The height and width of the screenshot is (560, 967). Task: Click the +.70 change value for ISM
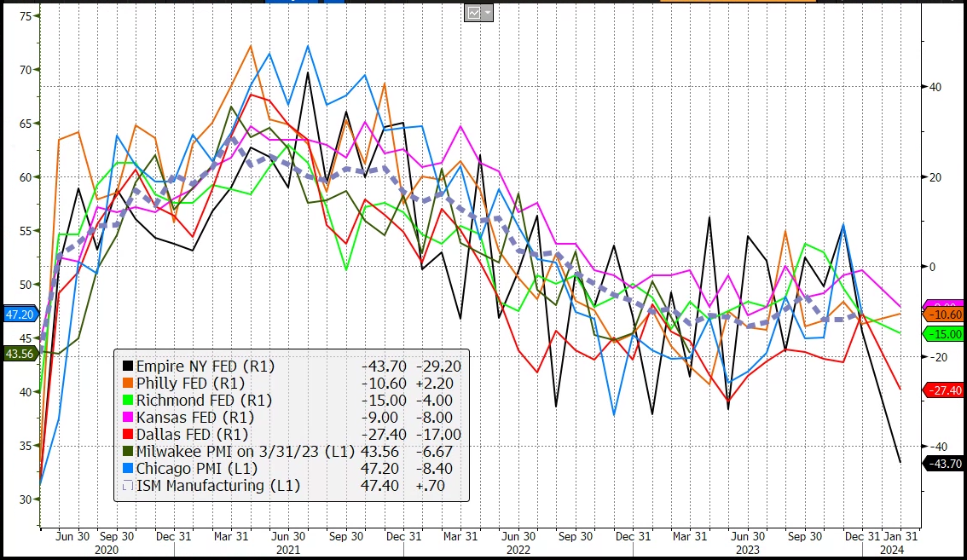(x=431, y=485)
